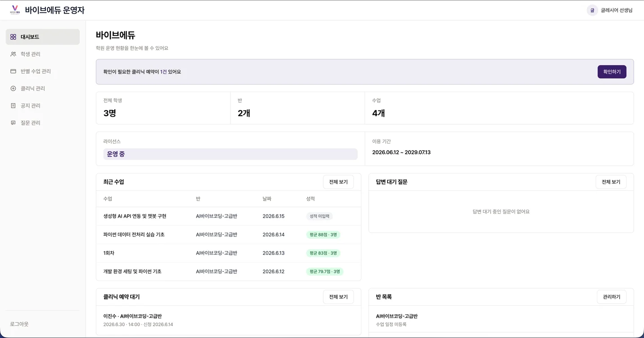Click the 2026.06.12 ~ 2029.07.13 period text
This screenshot has height=338, width=644.
[x=401, y=152]
